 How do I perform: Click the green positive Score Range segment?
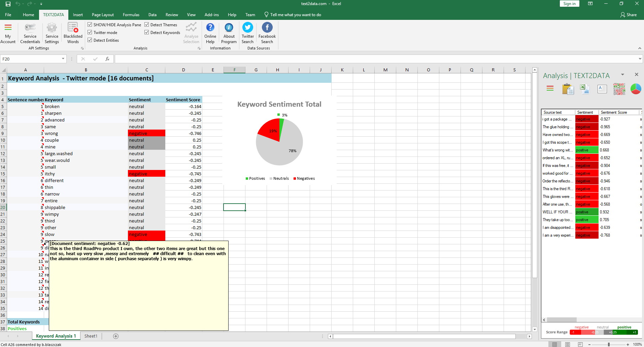tap(626, 332)
